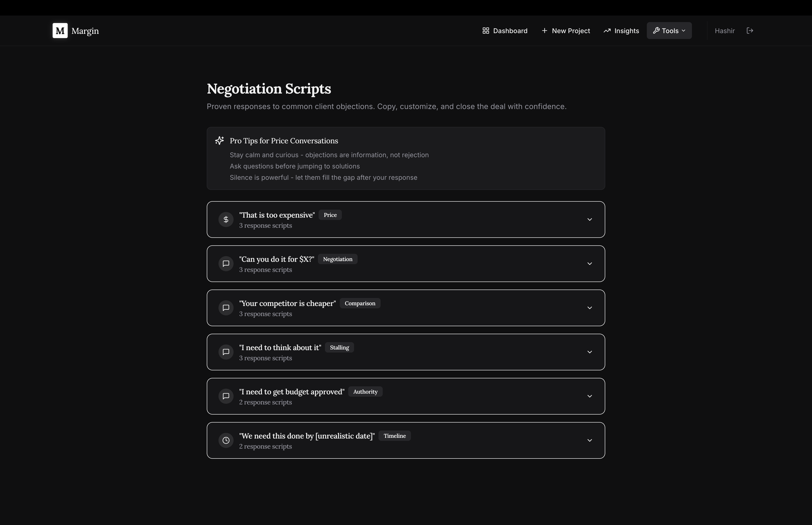812x525 pixels.
Task: Expand the 'That is too expensive' scripts
Action: pyautogui.click(x=589, y=219)
